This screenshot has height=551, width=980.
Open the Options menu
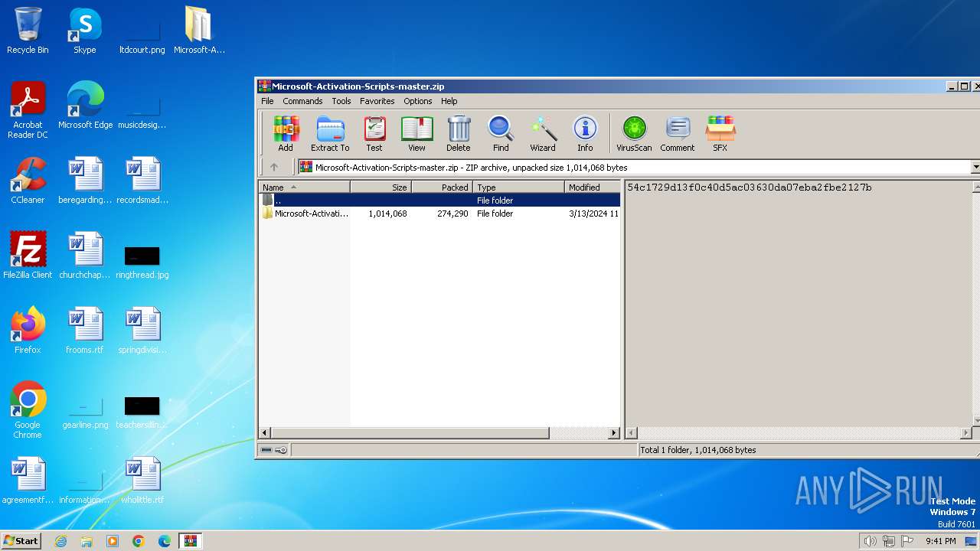coord(418,101)
